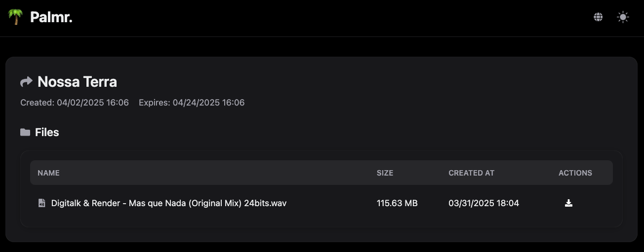Click the NAME column header

[48, 173]
